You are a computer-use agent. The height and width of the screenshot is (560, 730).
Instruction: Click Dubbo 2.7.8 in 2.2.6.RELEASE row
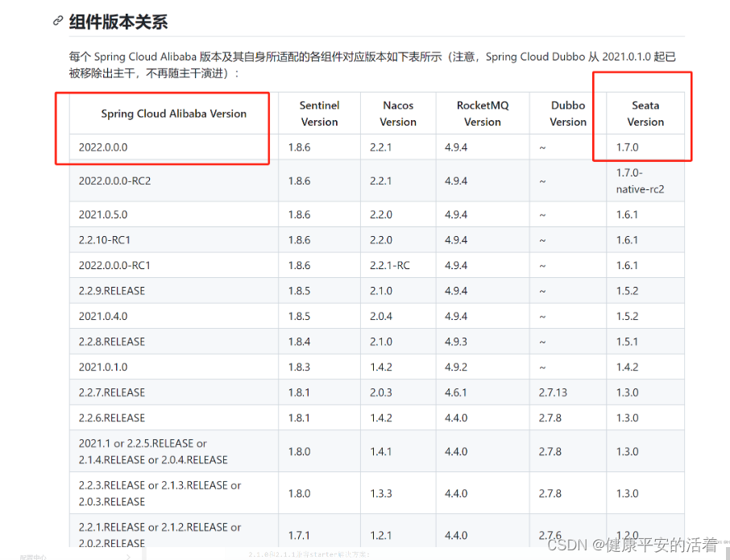click(550, 418)
